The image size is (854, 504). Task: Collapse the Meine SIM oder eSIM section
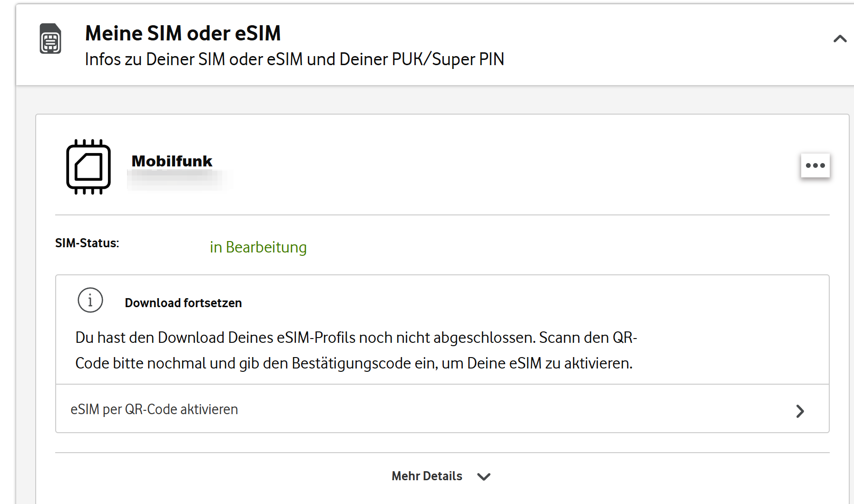click(x=840, y=39)
